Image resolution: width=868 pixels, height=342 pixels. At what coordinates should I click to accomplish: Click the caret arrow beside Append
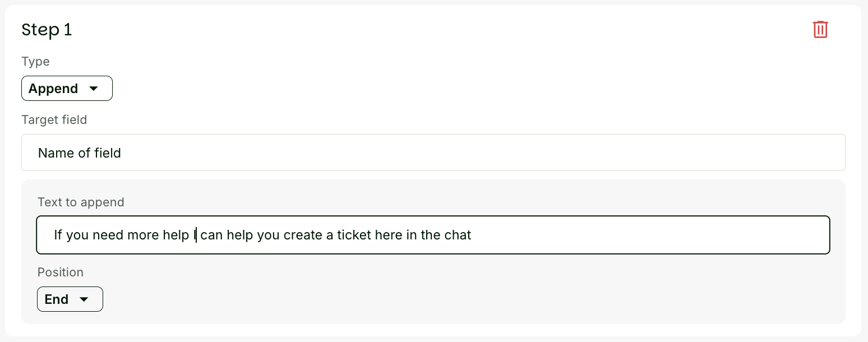click(94, 89)
